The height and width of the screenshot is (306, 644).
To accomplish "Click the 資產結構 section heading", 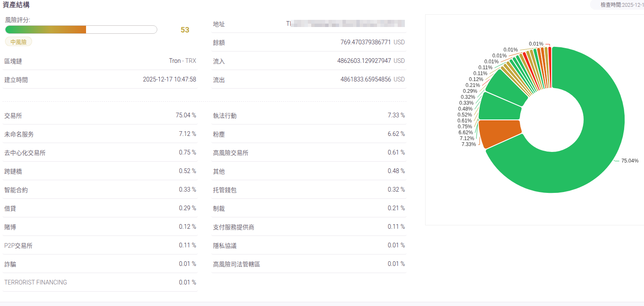I will [x=16, y=5].
